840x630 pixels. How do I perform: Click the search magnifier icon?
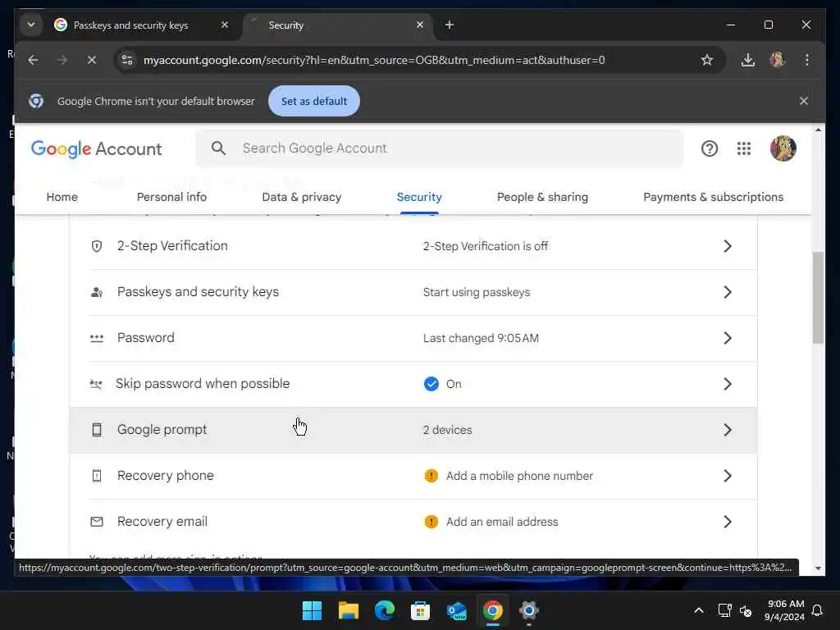pos(218,148)
